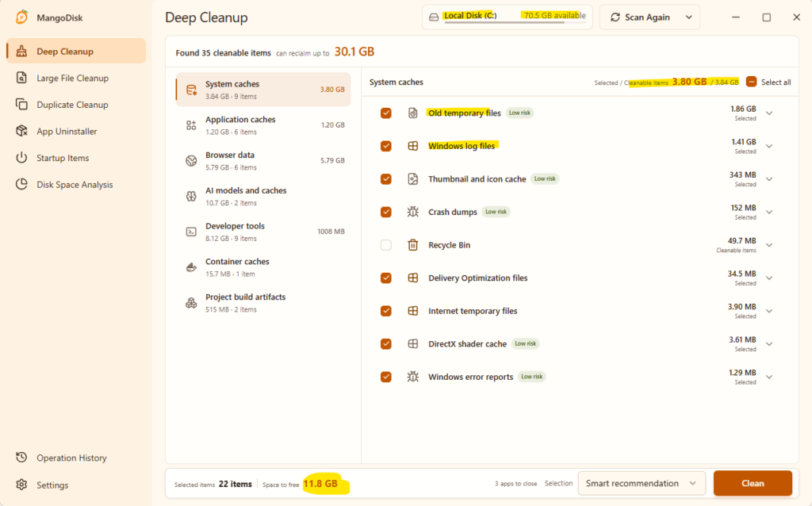Click the Delivery Optimization files icon
The image size is (812, 506).
412,278
